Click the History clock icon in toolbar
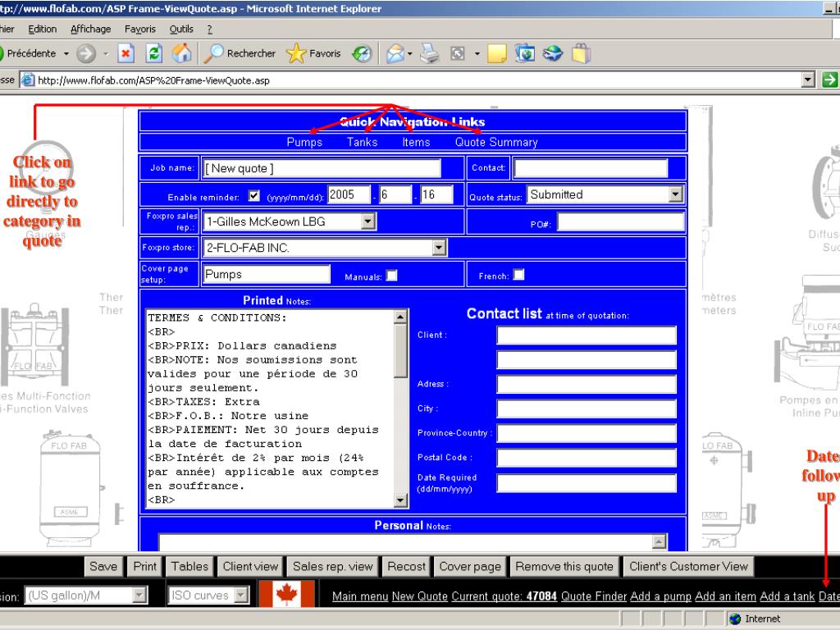This screenshot has width=840, height=630. pos(362,53)
